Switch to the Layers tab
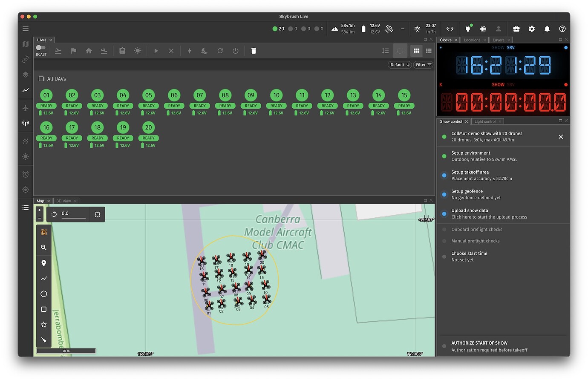The image size is (588, 380). [x=498, y=40]
